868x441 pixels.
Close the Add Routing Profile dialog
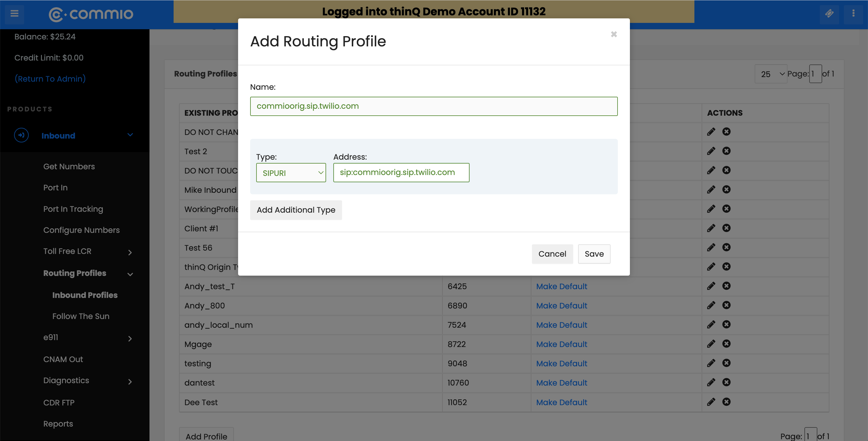pyautogui.click(x=614, y=34)
